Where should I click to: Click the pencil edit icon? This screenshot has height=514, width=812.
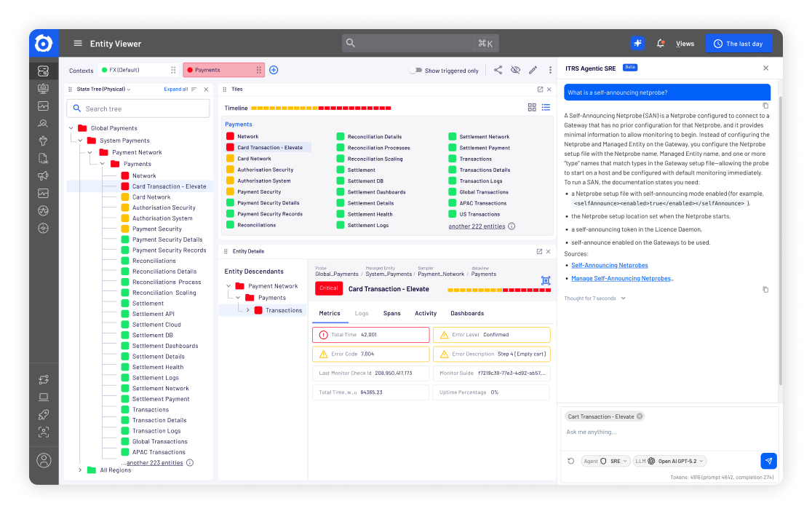pyautogui.click(x=533, y=70)
